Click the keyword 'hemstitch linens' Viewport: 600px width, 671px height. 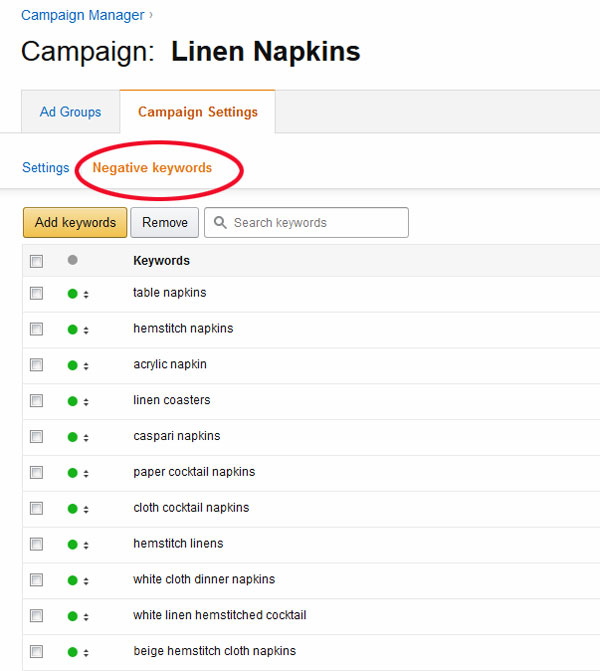click(x=178, y=543)
